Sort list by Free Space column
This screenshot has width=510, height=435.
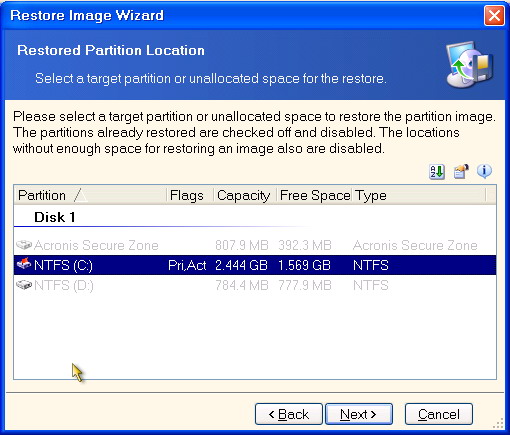(x=314, y=195)
